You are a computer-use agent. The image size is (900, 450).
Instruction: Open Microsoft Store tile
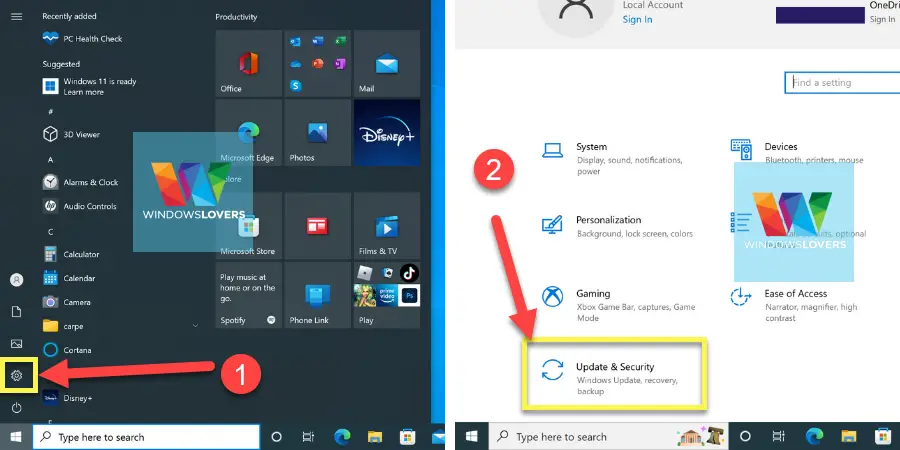[249, 226]
